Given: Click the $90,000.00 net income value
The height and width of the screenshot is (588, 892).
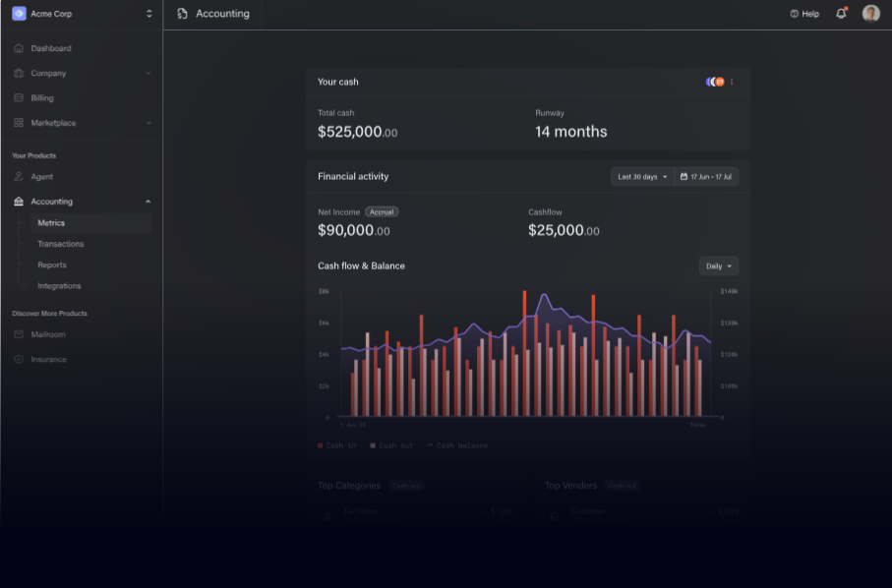Looking at the screenshot, I should point(354,230).
